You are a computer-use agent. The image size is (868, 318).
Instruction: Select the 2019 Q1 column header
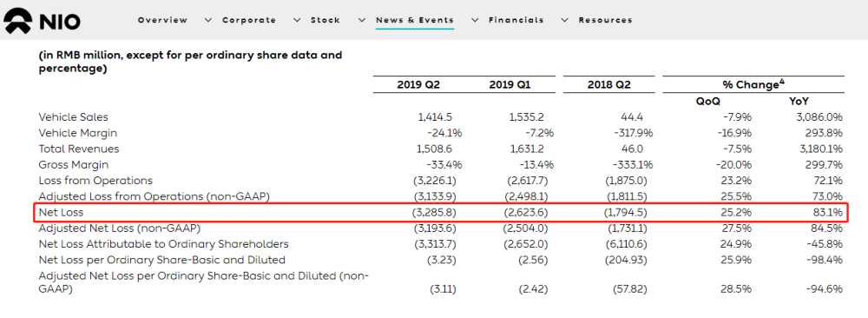point(510,85)
